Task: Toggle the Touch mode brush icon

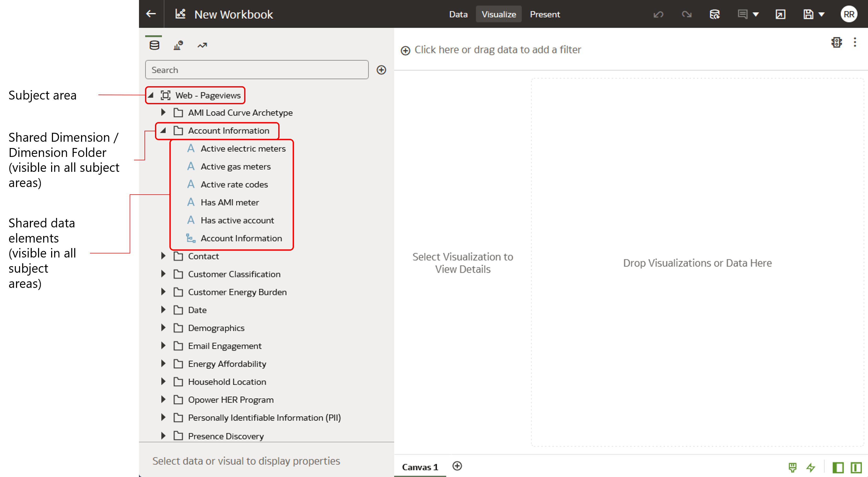Action: pos(792,468)
